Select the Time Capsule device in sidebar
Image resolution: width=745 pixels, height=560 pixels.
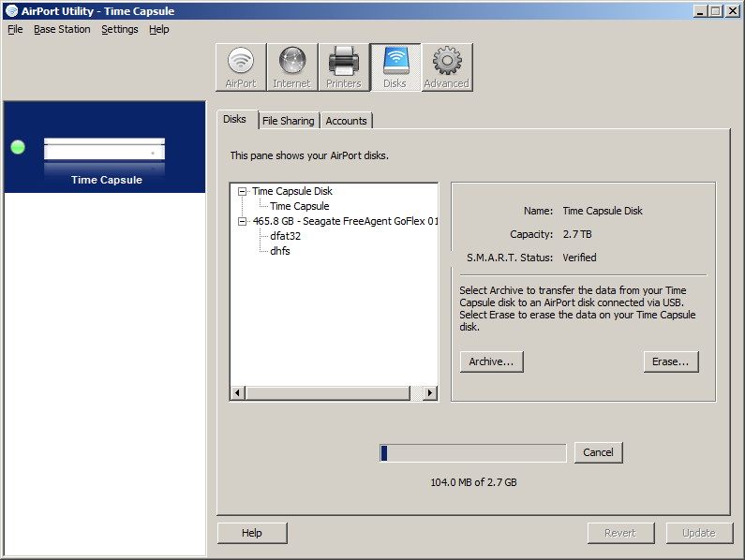click(105, 147)
